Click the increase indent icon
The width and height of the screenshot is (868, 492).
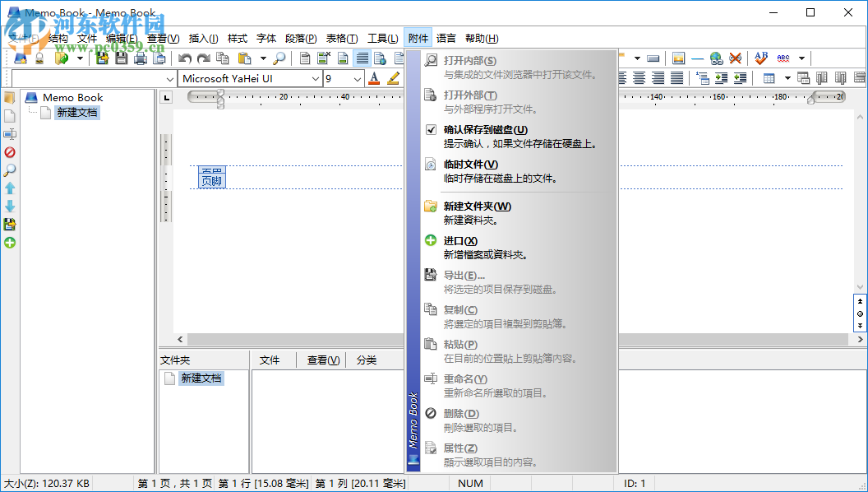pyautogui.click(x=722, y=79)
